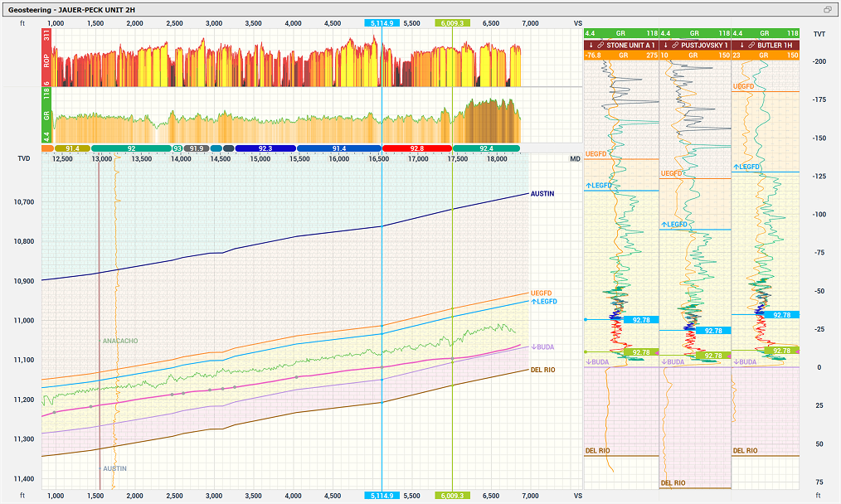Select the small orange segment at start of dip bar
The height and width of the screenshot is (504, 841).
[x=47, y=148]
